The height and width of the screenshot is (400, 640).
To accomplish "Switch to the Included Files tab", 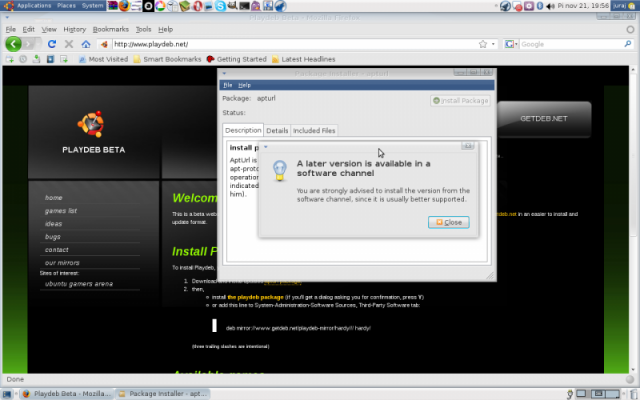I will pyautogui.click(x=314, y=131).
